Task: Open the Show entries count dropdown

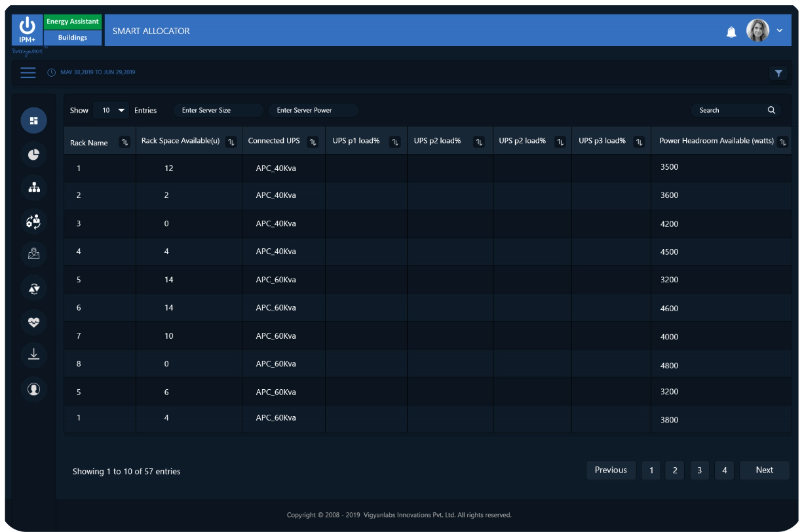Action: (111, 110)
